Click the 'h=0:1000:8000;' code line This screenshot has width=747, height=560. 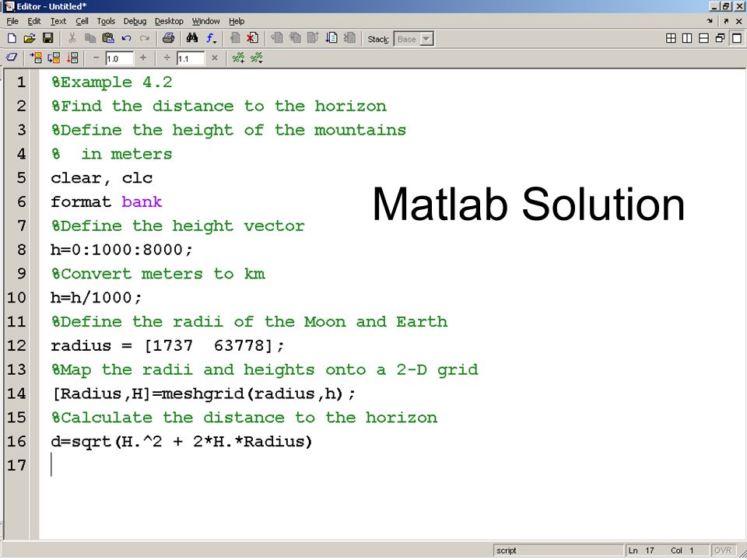pos(121,250)
